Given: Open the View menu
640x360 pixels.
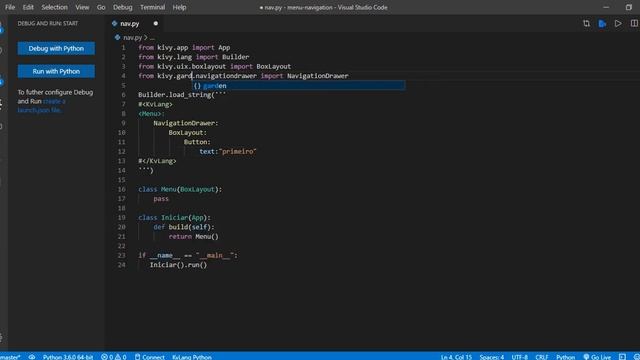Looking at the screenshot, I should pyautogui.click(x=82, y=7).
